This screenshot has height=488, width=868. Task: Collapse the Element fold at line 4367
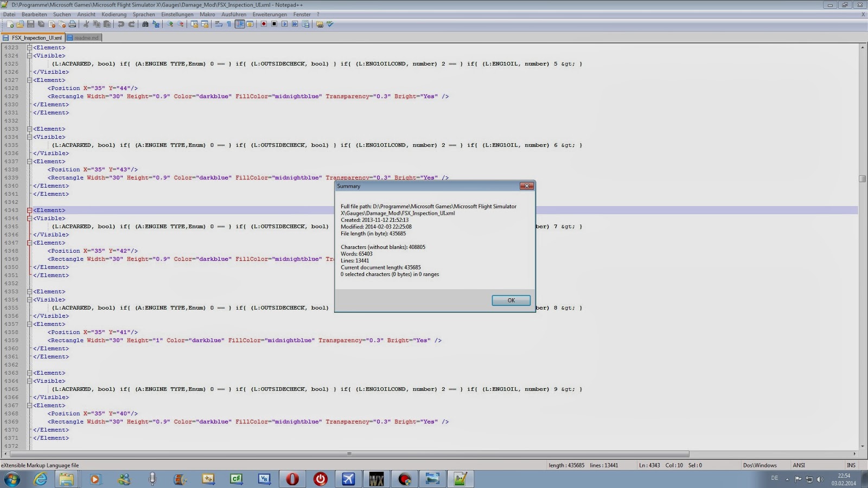(x=30, y=406)
